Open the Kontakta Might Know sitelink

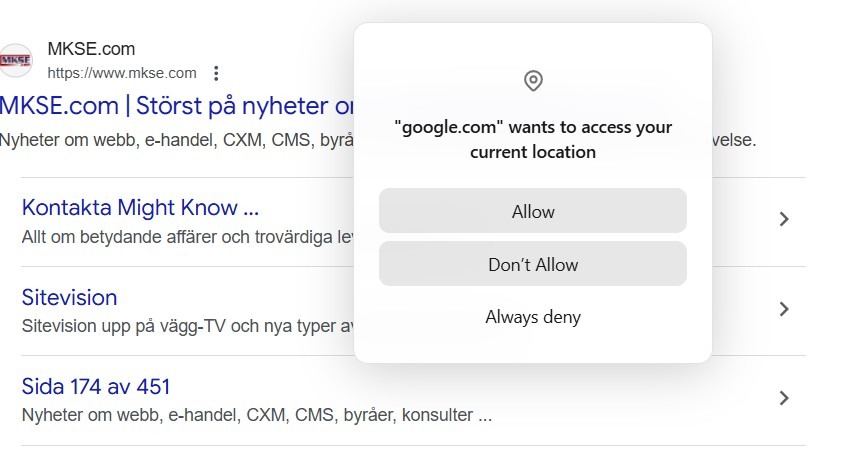point(140,208)
